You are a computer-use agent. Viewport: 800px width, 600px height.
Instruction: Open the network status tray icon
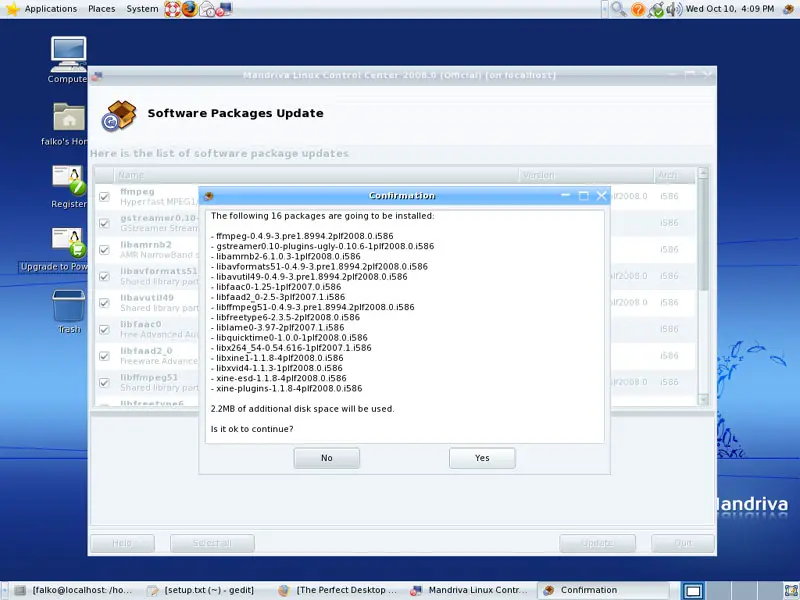point(656,9)
